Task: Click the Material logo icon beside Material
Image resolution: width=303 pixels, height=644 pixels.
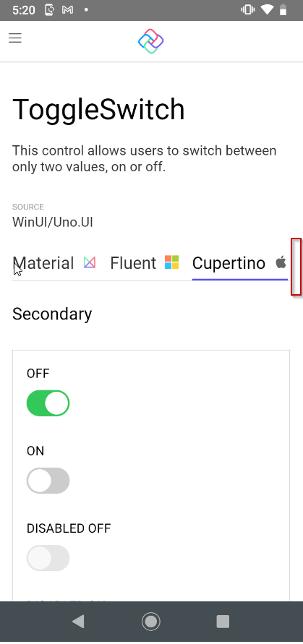Action: (x=90, y=262)
